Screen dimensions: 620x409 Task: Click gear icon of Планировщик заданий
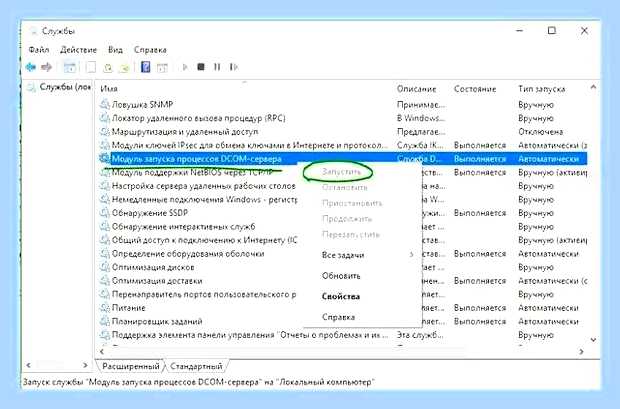(x=104, y=321)
